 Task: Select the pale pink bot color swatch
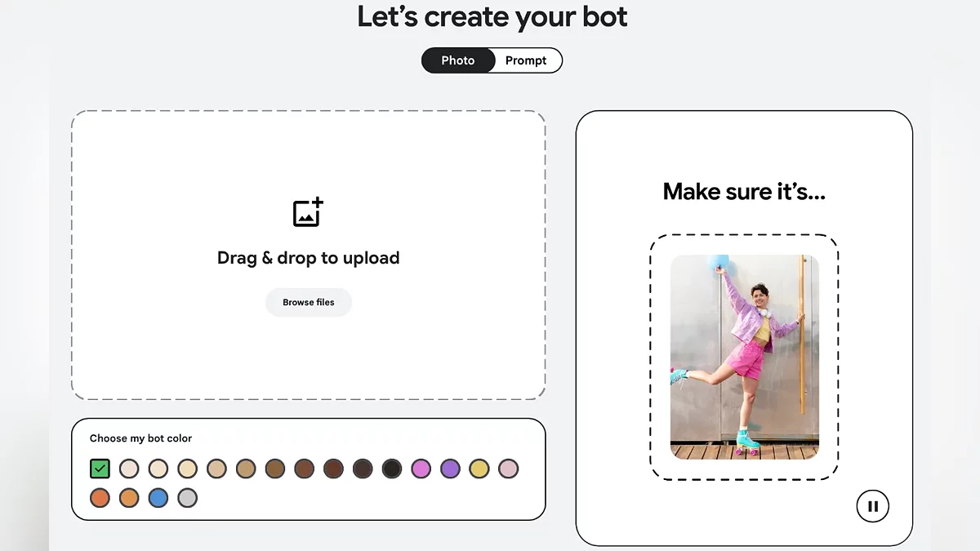pyautogui.click(x=508, y=469)
